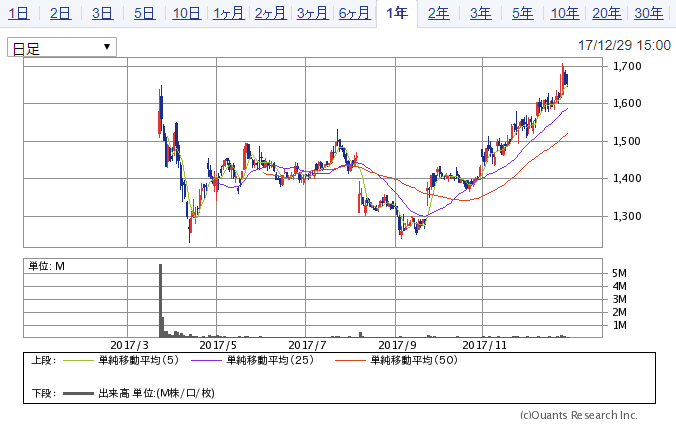This screenshot has width=676, height=427.
Task: Click the 2017/11 date label
Action: (484, 345)
